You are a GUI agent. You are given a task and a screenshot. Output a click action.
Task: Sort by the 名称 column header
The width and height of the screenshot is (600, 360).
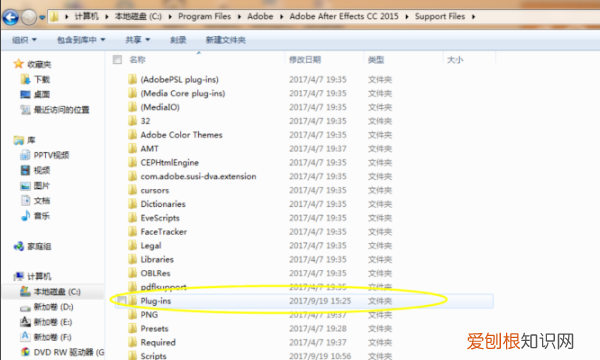tap(137, 60)
